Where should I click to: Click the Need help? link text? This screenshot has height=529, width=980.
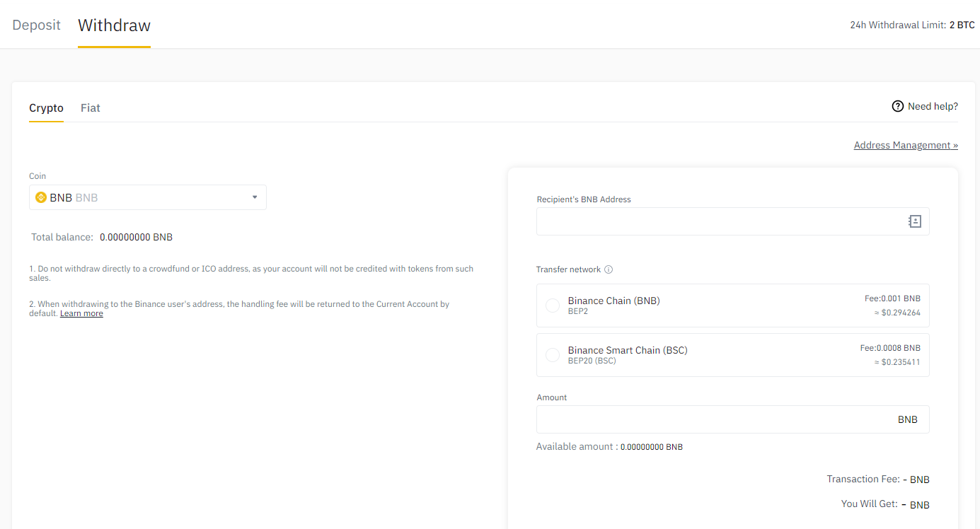(x=933, y=106)
